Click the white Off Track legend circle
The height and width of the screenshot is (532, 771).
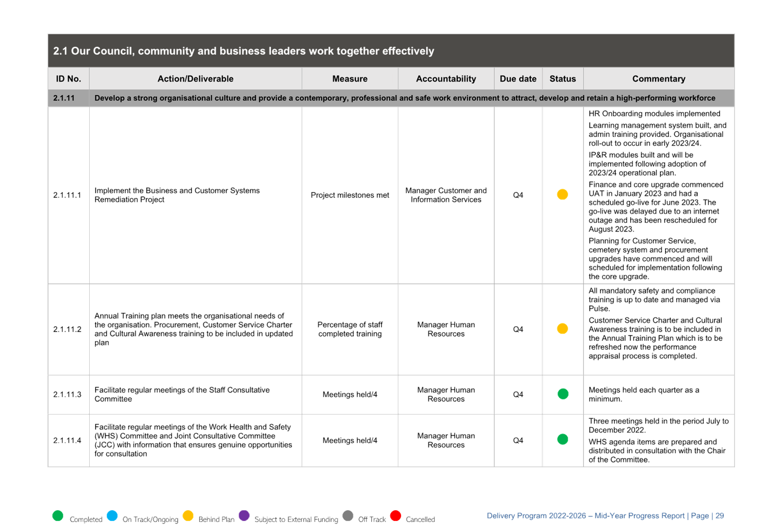(348, 516)
